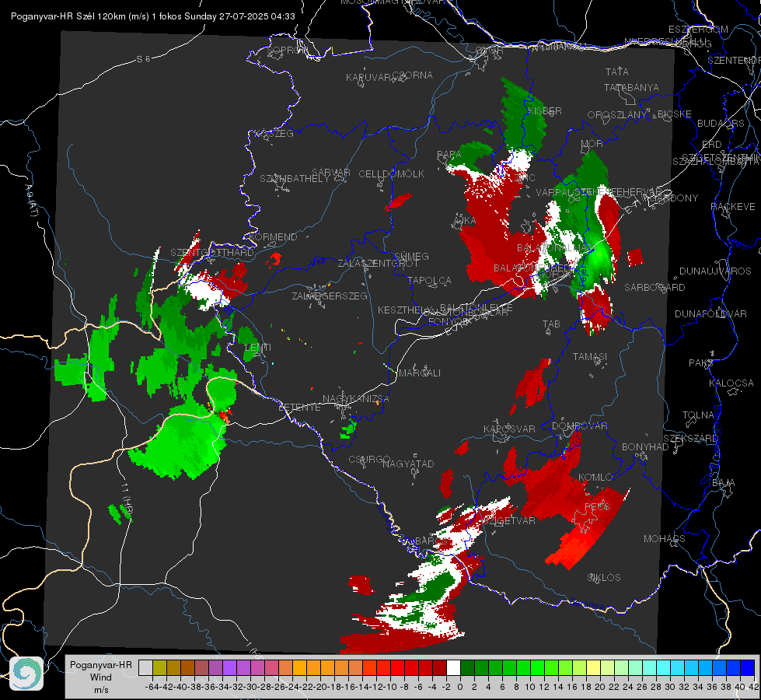Image resolution: width=761 pixels, height=700 pixels.
Task: Click the OROSZLÁNY city label
Action: click(617, 115)
